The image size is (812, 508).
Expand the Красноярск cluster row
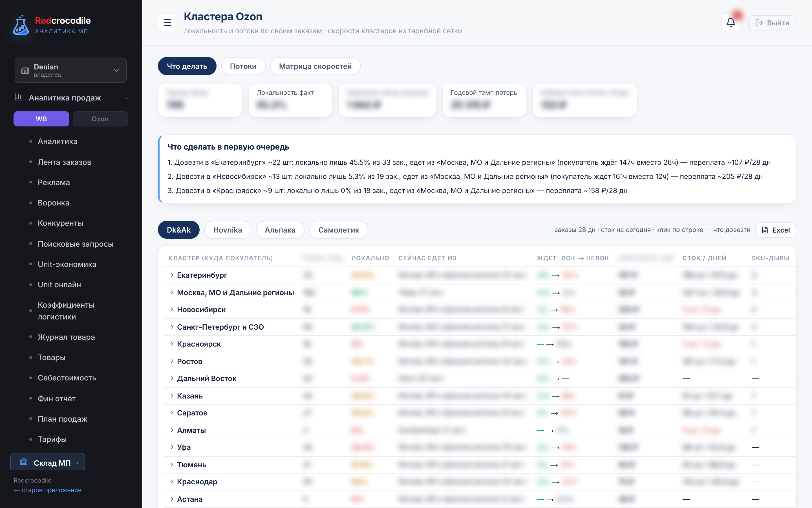172,344
